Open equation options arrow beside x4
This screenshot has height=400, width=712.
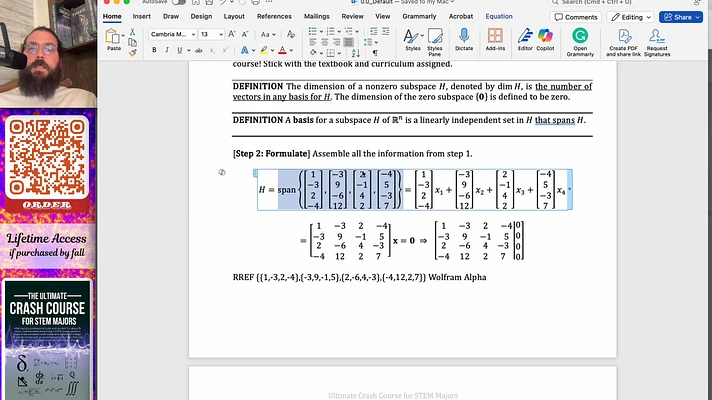coord(569,190)
